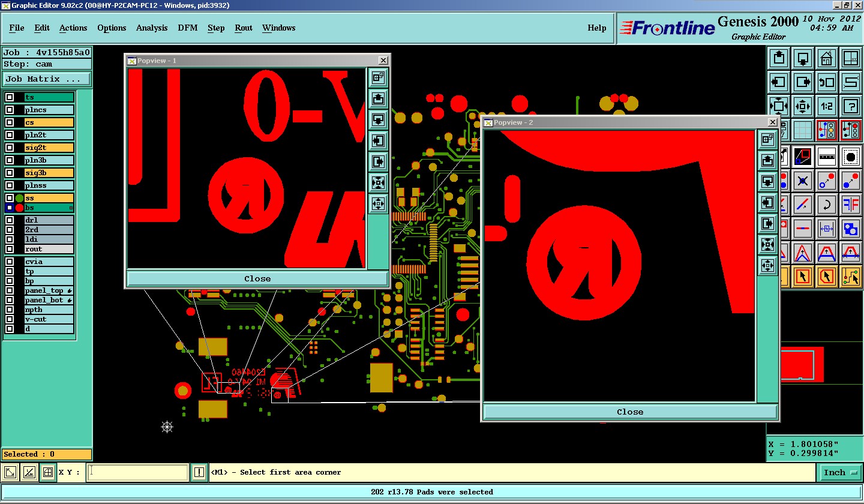This screenshot has height=504, width=864.
Task: Select the cvia layer row
Action: pos(49,262)
